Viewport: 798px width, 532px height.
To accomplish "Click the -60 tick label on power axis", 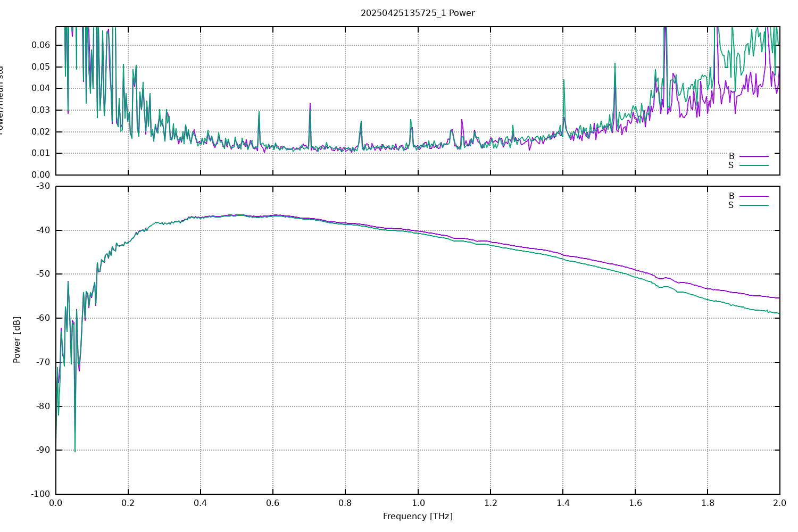I will click(43, 318).
